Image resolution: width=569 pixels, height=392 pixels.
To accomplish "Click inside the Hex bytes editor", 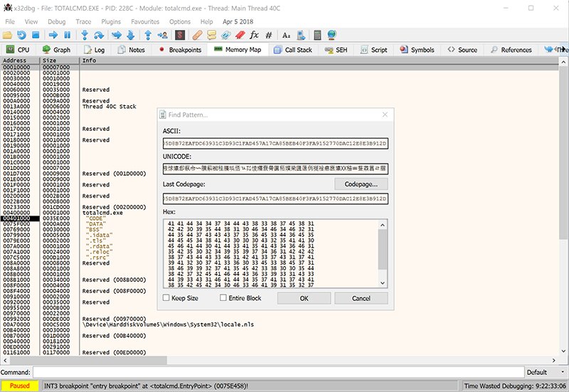I will (x=270, y=254).
